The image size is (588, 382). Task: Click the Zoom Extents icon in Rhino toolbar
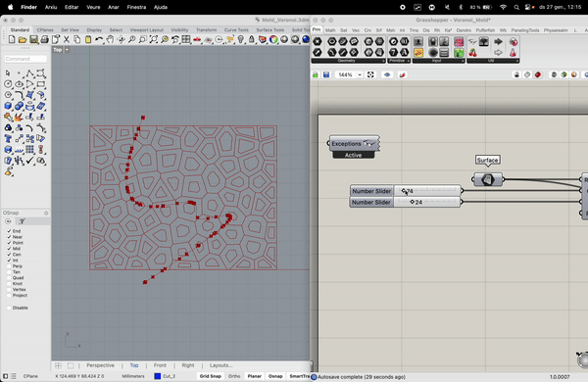click(154, 39)
